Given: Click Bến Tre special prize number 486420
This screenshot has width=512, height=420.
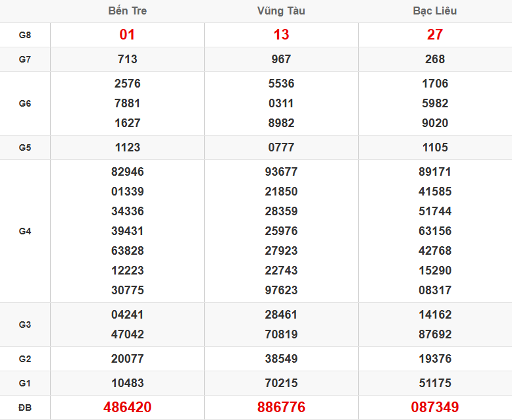Looking at the screenshot, I should [127, 407].
